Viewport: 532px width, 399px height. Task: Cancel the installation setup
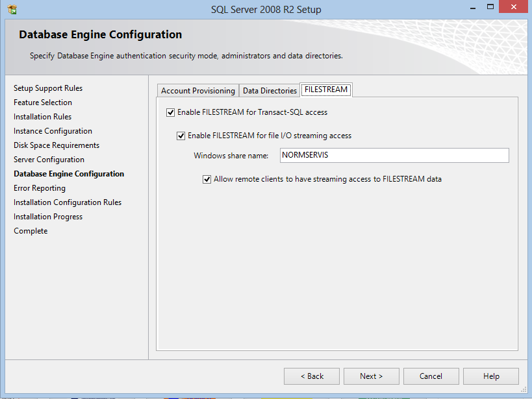[431, 376]
